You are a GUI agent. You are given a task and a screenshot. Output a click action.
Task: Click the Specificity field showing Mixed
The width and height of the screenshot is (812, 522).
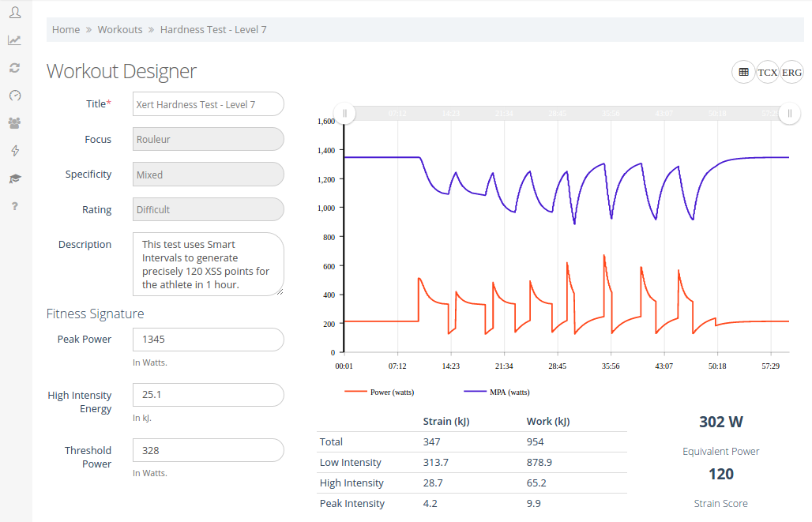tap(209, 175)
